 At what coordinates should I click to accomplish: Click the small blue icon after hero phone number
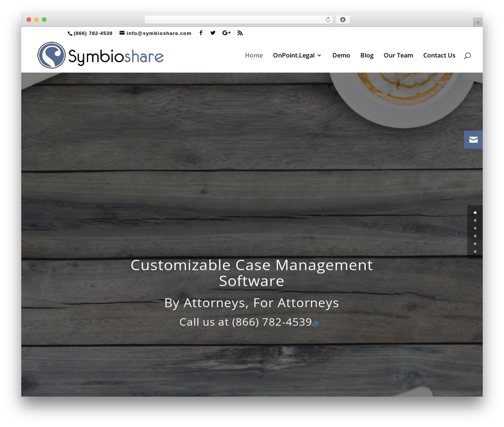[x=316, y=323]
